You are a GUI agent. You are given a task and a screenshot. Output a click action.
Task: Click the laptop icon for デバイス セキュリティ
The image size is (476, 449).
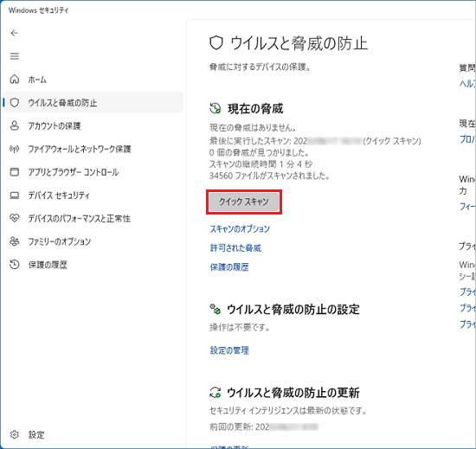pos(14,195)
